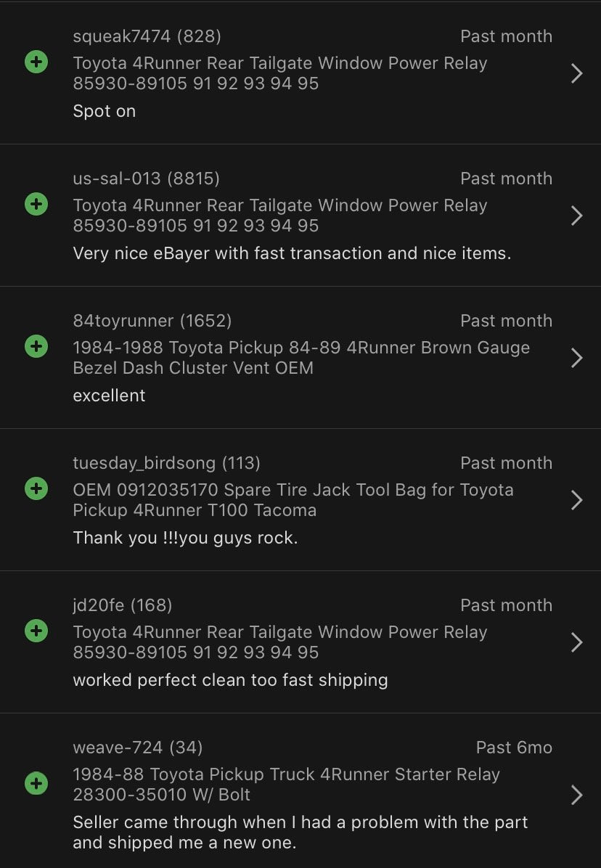Image resolution: width=601 pixels, height=868 pixels.
Task: Open the Starter Relay 28300-35010 listing
Action: point(286,784)
